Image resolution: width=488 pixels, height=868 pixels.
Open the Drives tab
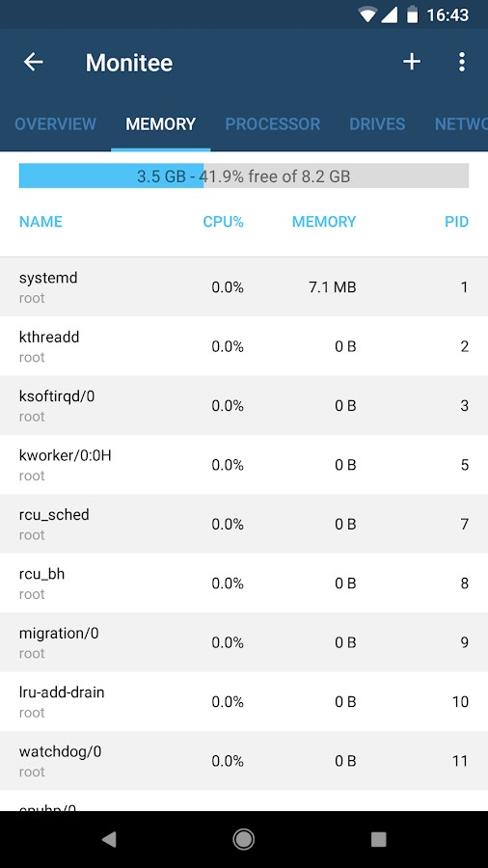tap(377, 124)
